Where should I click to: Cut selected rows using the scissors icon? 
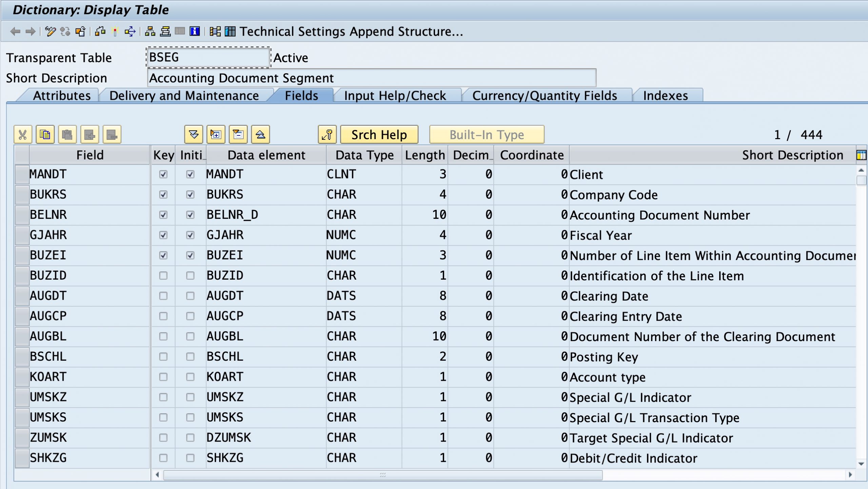[23, 134]
